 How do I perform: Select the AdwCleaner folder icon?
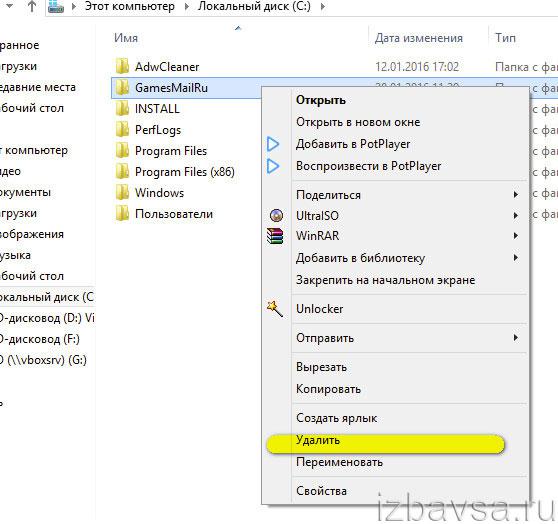point(122,67)
